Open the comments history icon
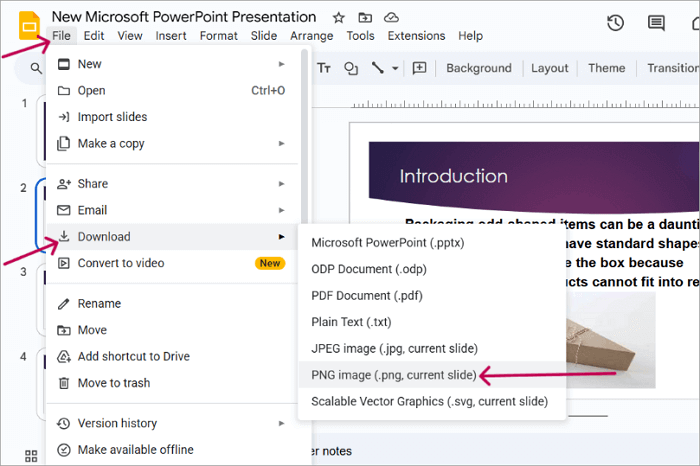 click(x=656, y=23)
